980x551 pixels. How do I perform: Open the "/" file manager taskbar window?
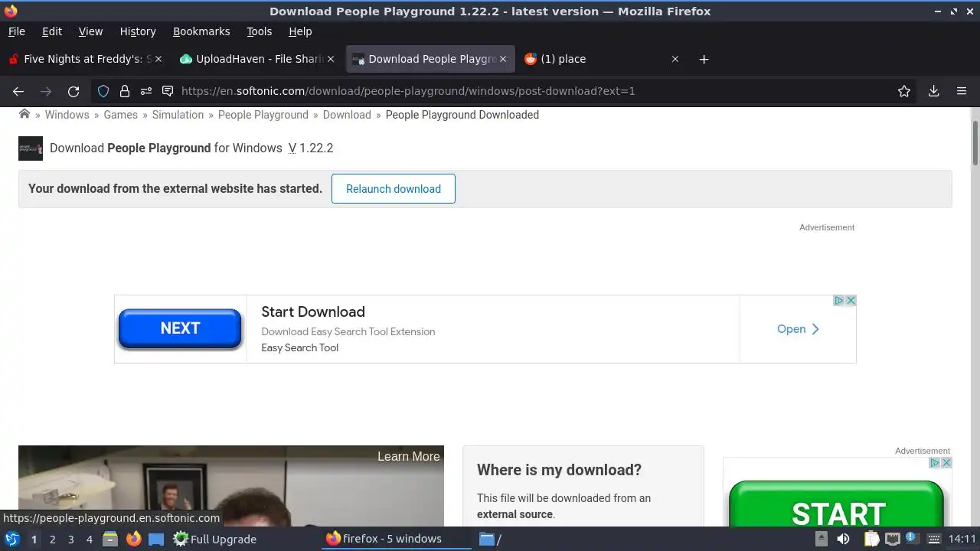tap(491, 539)
